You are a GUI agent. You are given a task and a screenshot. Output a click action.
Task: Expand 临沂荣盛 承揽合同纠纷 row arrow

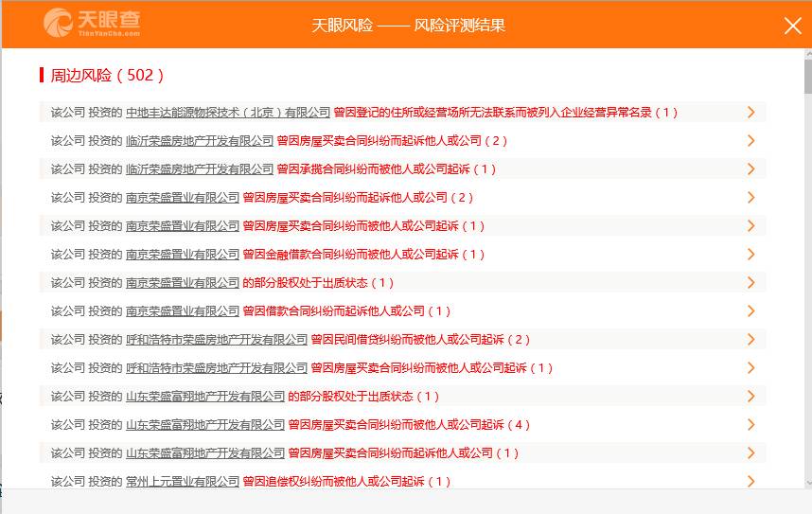750,169
